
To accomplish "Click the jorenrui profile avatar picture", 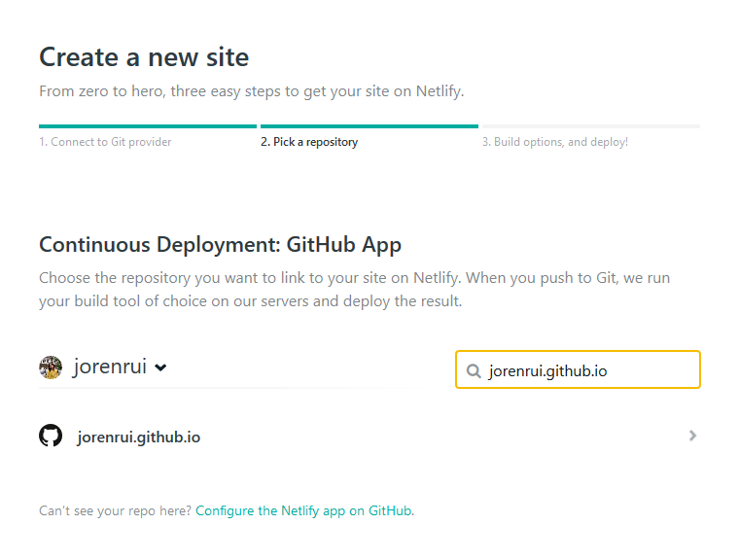I will click(x=51, y=367).
